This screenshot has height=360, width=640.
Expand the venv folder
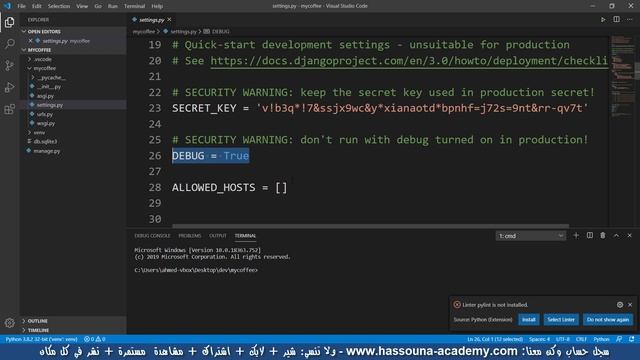(x=39, y=132)
